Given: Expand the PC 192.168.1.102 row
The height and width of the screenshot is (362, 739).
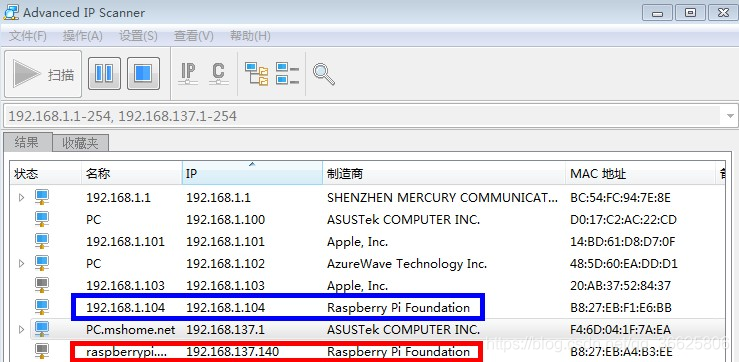Looking at the screenshot, I should 21,263.
